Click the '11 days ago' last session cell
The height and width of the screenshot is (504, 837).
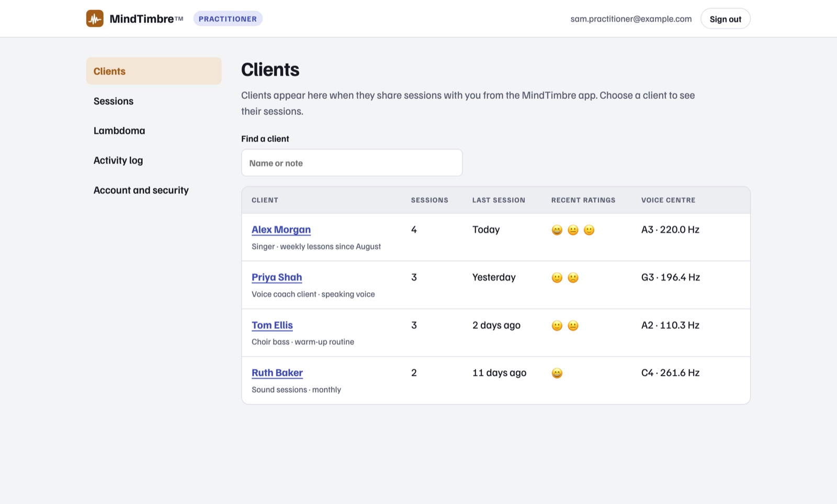[x=499, y=373]
